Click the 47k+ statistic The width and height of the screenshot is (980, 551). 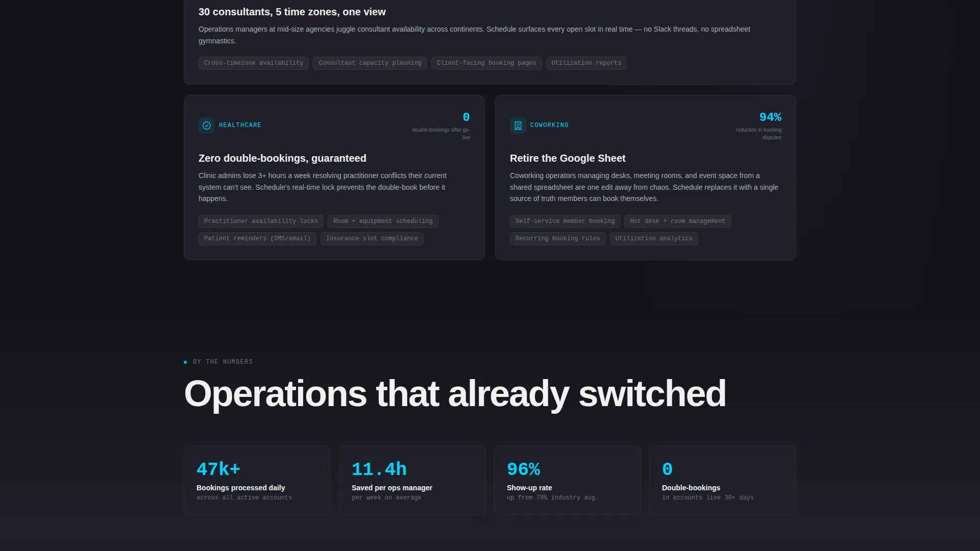click(218, 469)
